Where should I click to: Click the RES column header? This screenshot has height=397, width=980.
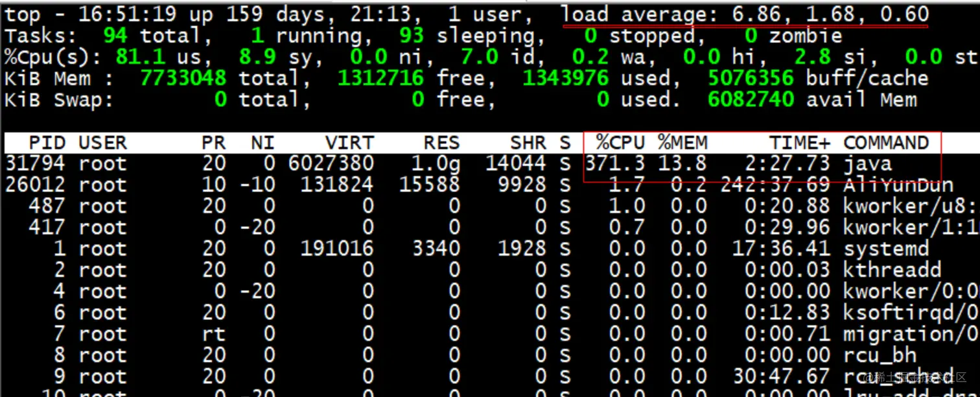point(441,143)
